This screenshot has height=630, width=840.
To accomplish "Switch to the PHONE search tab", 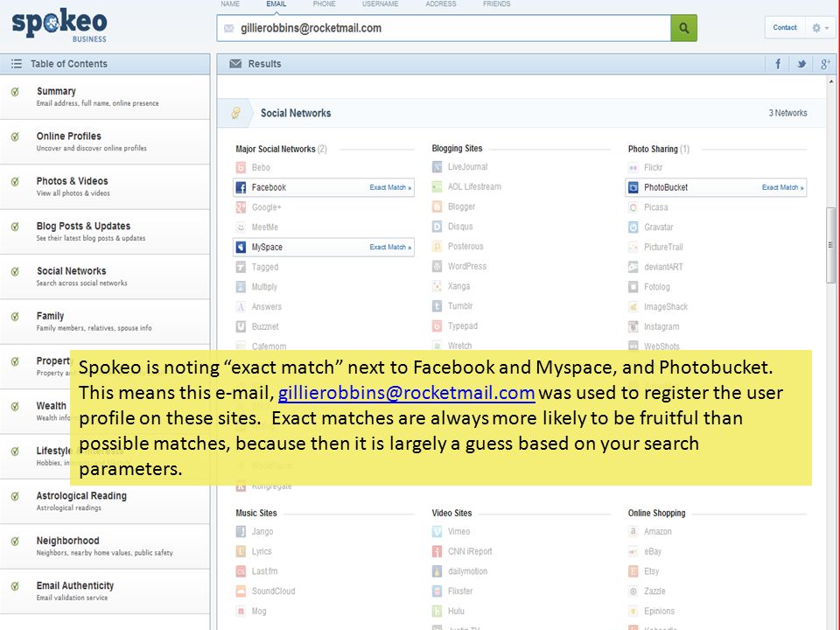I will (x=324, y=3).
